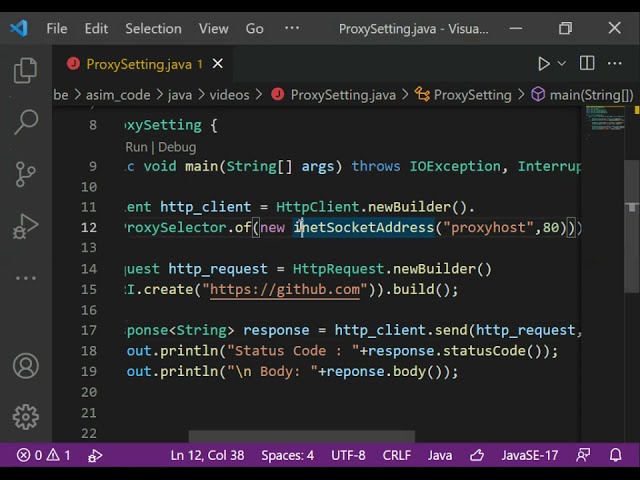Open the editor More Actions menu

615,63
